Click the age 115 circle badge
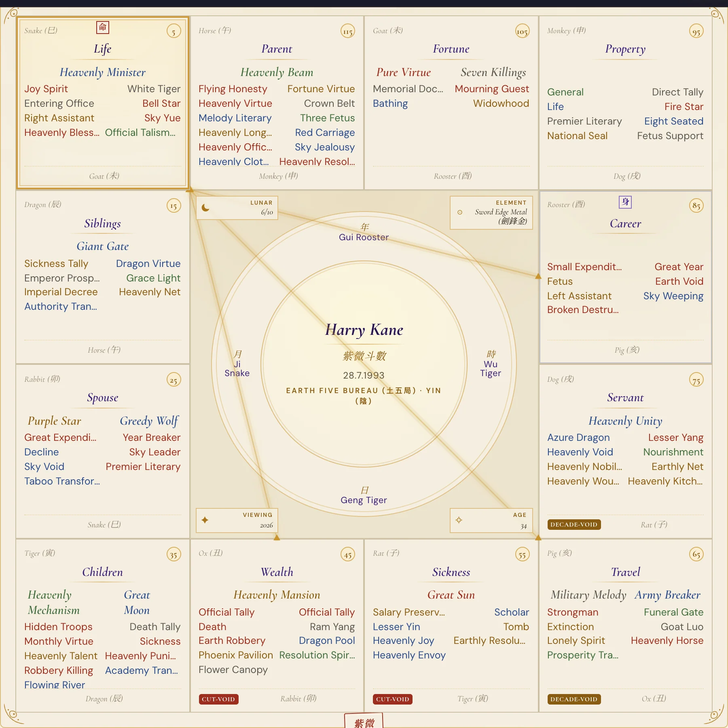Screen dimensions: 728x728 (x=348, y=31)
